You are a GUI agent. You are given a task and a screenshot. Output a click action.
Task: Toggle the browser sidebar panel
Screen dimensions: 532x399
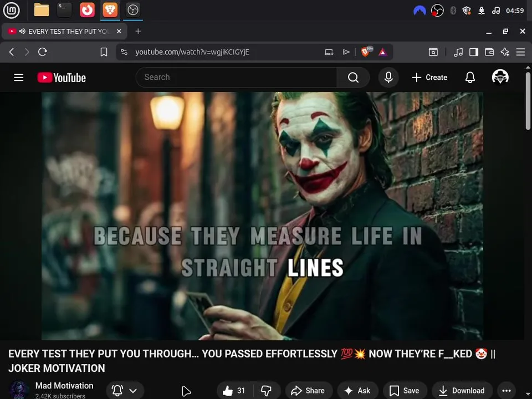[x=474, y=52]
